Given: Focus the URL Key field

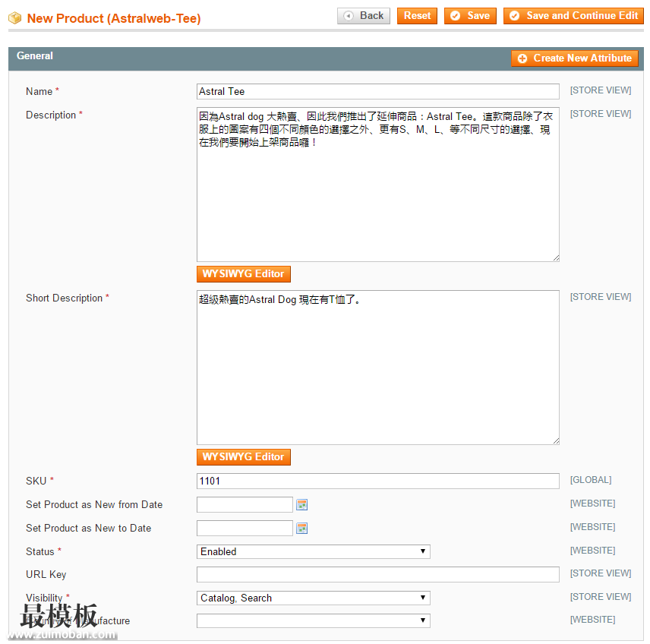Looking at the screenshot, I should (378, 575).
